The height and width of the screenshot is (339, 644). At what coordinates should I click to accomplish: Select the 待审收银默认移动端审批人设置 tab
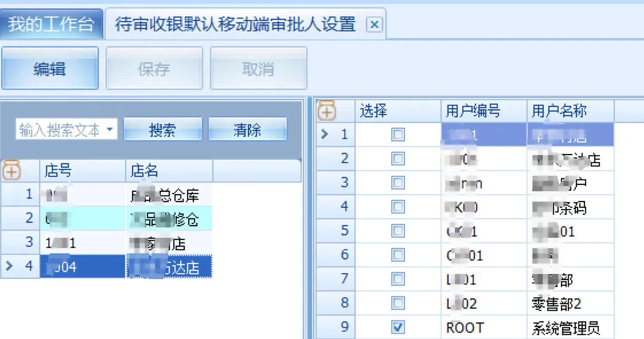[235, 25]
